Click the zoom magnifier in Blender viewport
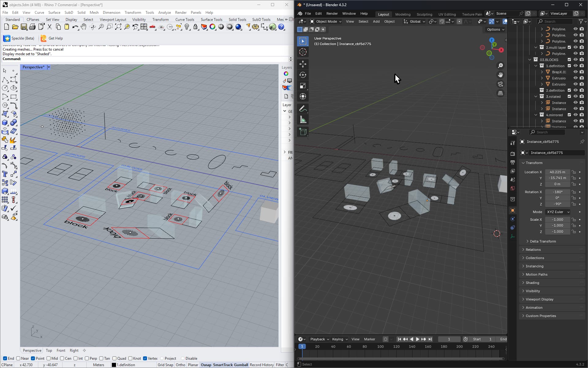This screenshot has width=588, height=368. click(500, 66)
